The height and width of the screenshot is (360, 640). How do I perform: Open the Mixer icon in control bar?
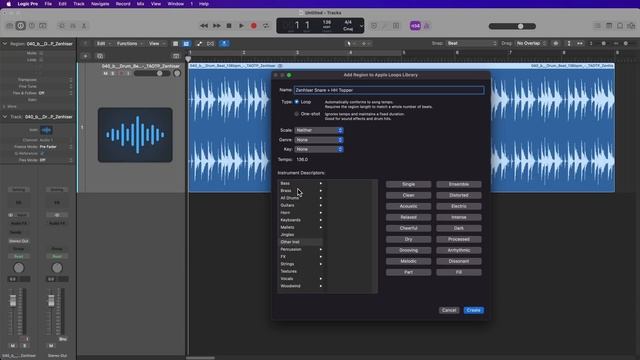[73, 26]
